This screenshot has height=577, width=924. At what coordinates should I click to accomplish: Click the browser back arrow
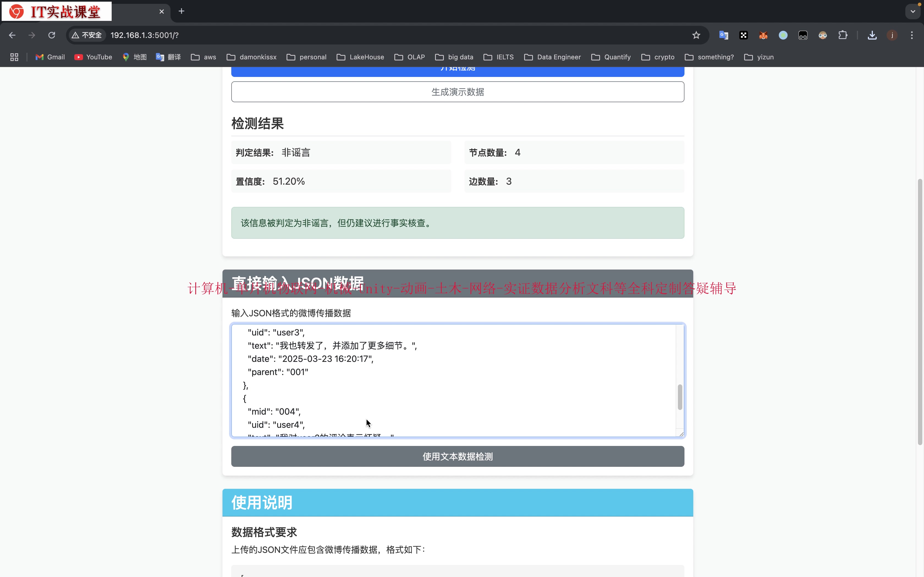pyautogui.click(x=12, y=35)
